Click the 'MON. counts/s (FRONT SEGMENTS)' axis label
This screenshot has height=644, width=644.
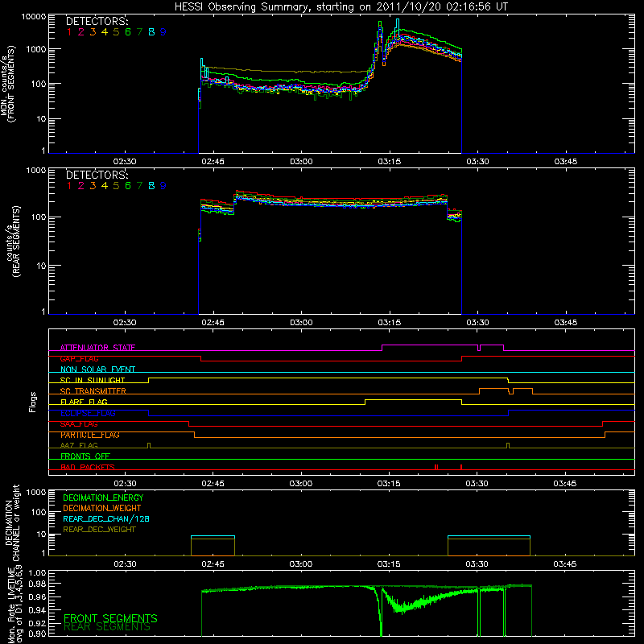click(7, 84)
